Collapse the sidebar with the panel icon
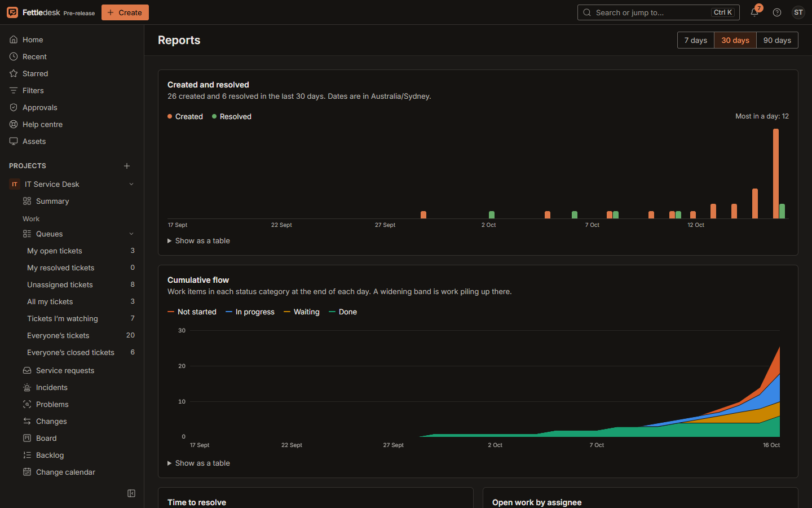This screenshot has width=812, height=508. pyautogui.click(x=131, y=493)
